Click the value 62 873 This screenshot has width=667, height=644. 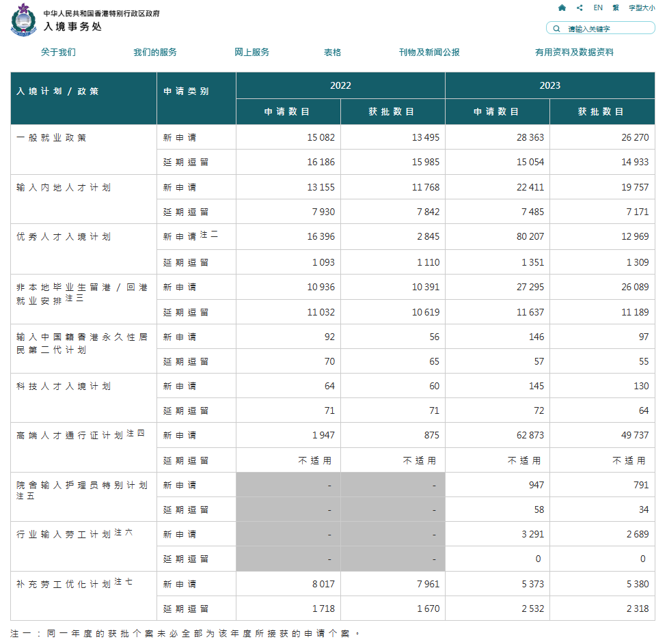(x=530, y=435)
